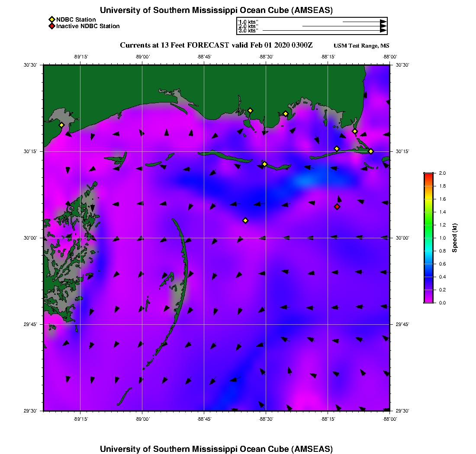
Task: Click the 2.0 kts scale label
Action: coord(248,26)
